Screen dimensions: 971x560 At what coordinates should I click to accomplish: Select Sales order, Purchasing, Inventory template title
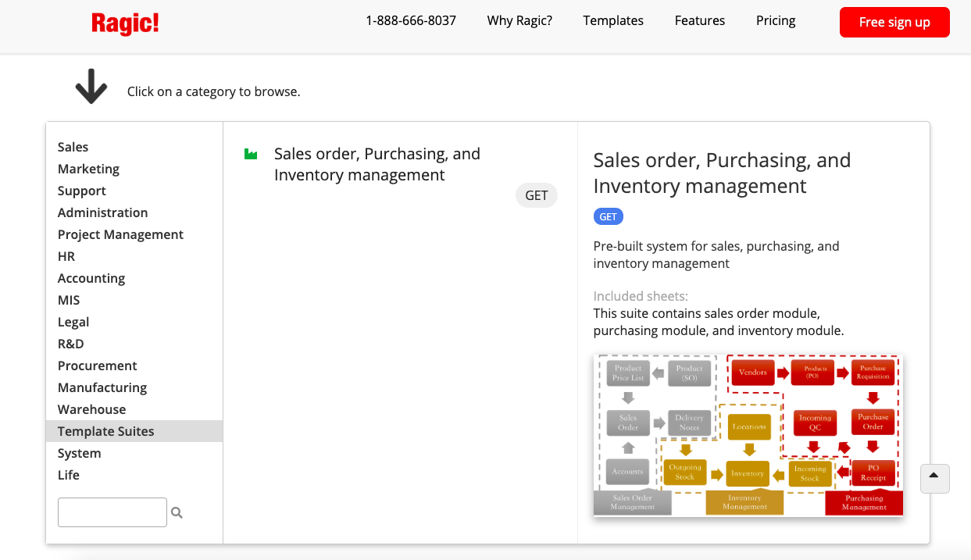[x=377, y=164]
